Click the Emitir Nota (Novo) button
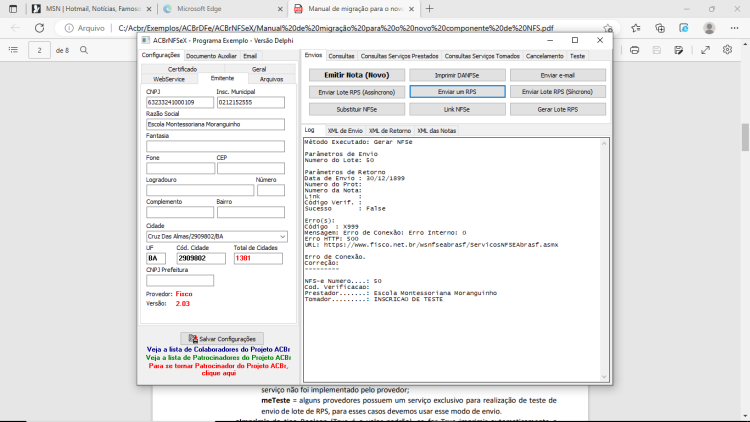The image size is (750, 422). [357, 75]
